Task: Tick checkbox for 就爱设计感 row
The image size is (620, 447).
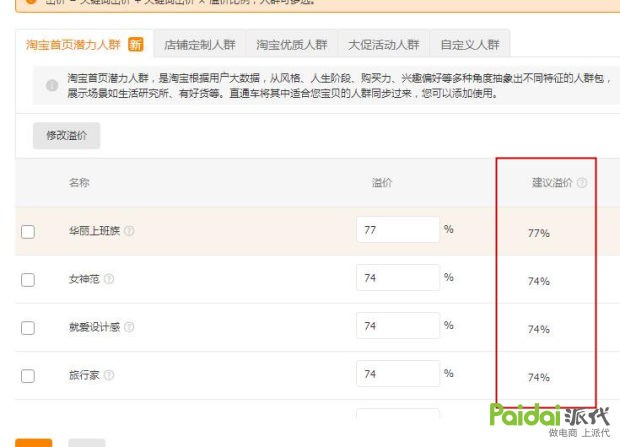Action: pyautogui.click(x=28, y=328)
